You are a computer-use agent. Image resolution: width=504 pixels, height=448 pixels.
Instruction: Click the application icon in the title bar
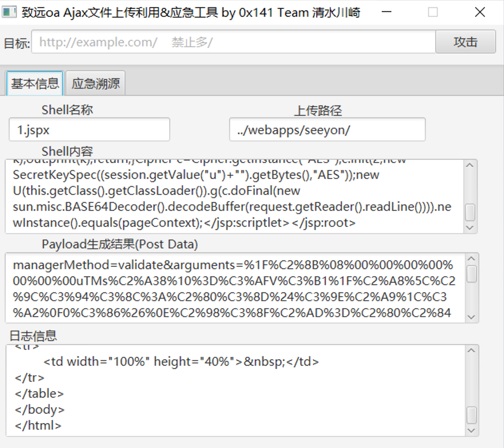click(9, 12)
